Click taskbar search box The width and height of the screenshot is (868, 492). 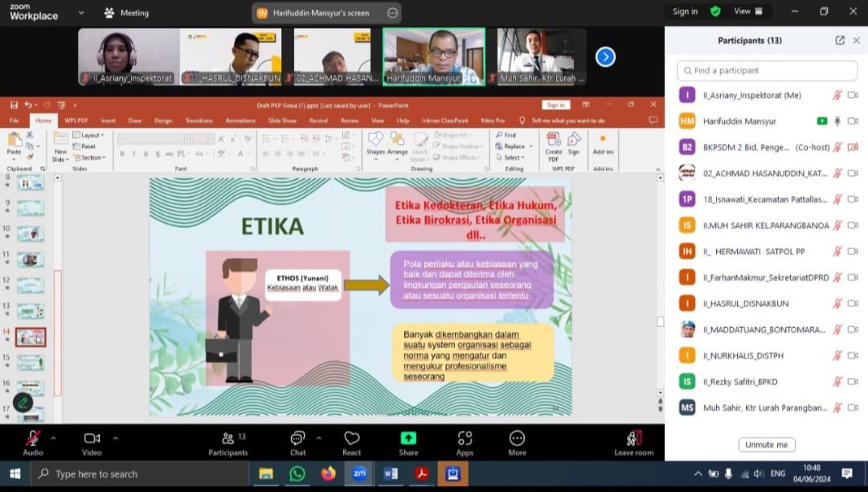click(x=138, y=474)
